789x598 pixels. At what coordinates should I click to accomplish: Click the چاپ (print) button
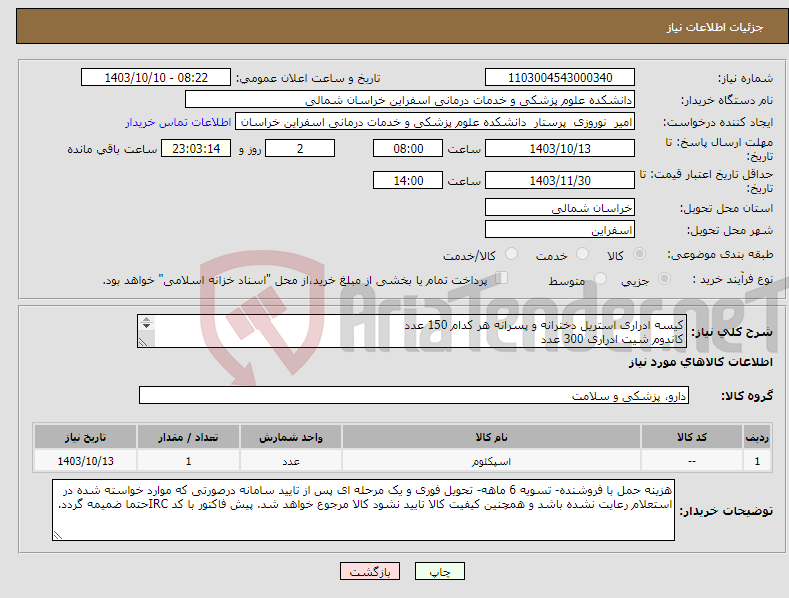(439, 571)
